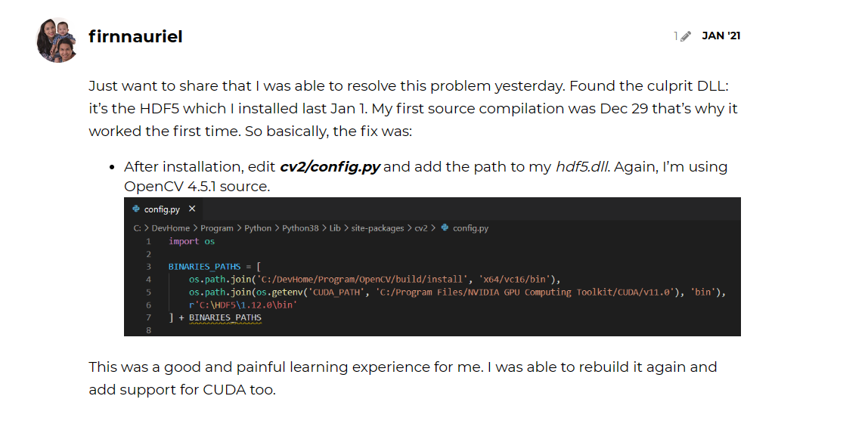The height and width of the screenshot is (427, 868).
Task: Click the Lib breadcrumb segment
Action: 335,228
